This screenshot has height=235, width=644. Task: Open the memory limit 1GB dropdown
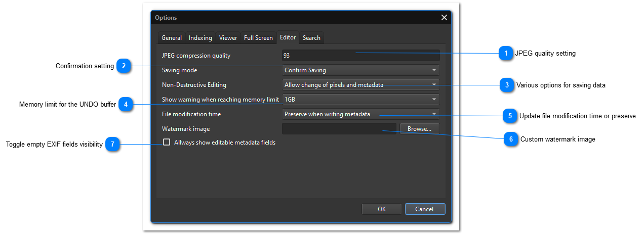point(360,100)
